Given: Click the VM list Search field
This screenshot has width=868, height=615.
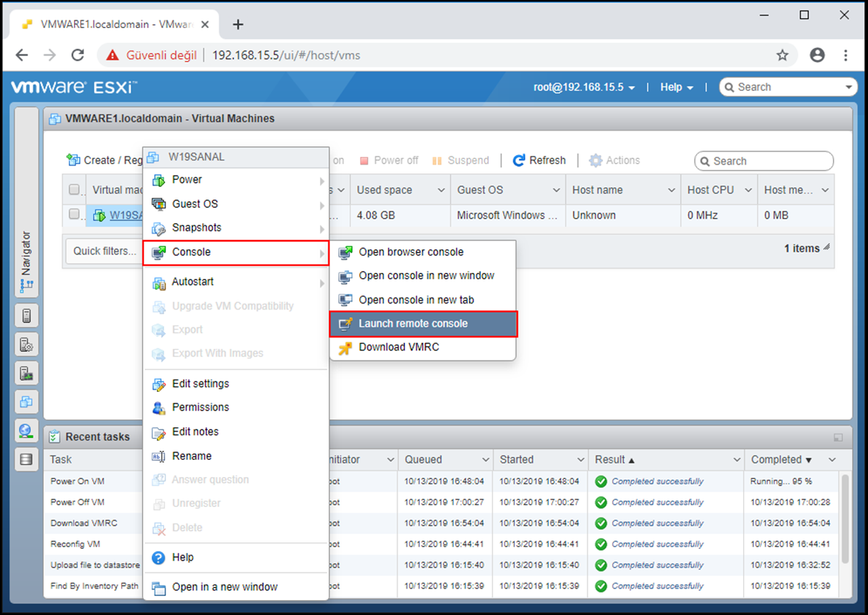Looking at the screenshot, I should coord(764,161).
